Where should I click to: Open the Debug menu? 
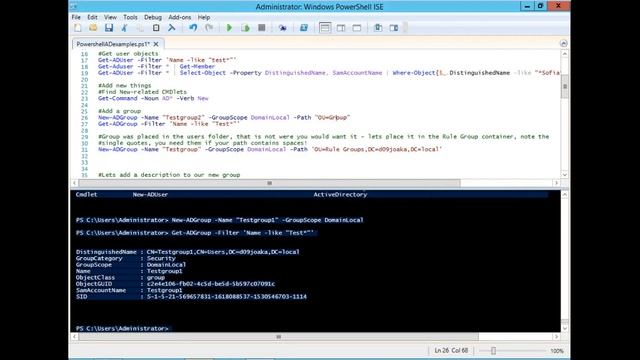click(153, 17)
